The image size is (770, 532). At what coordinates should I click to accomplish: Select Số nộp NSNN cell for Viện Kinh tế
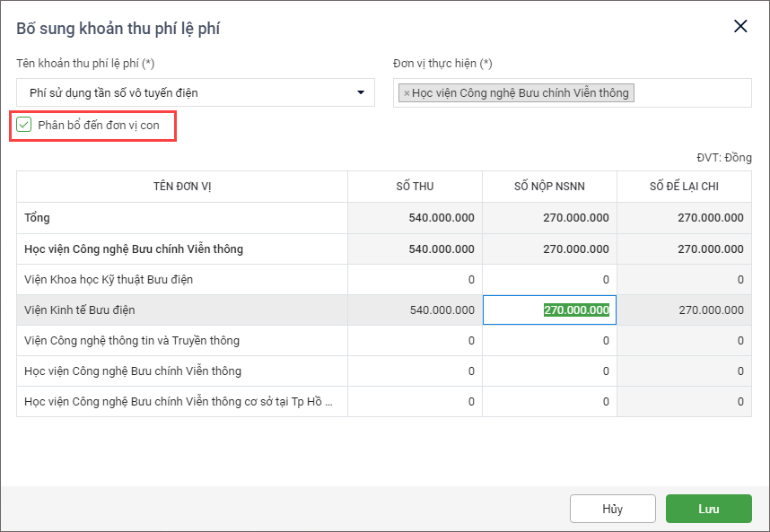(549, 310)
